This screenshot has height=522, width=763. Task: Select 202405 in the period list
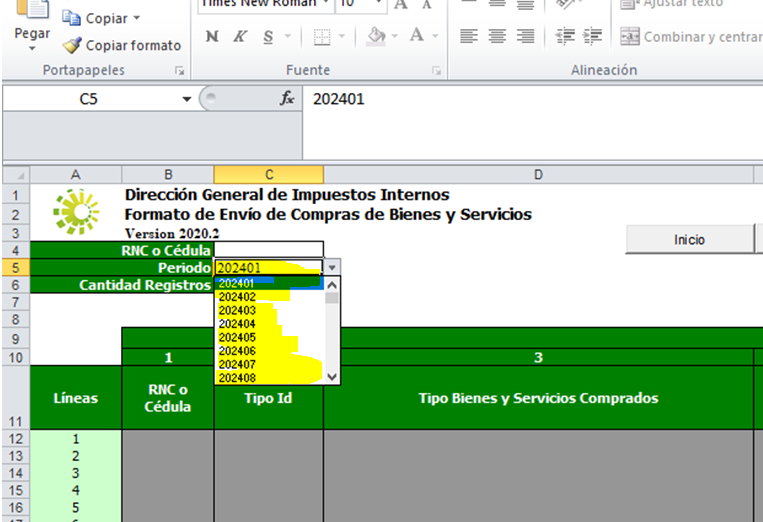[269, 338]
